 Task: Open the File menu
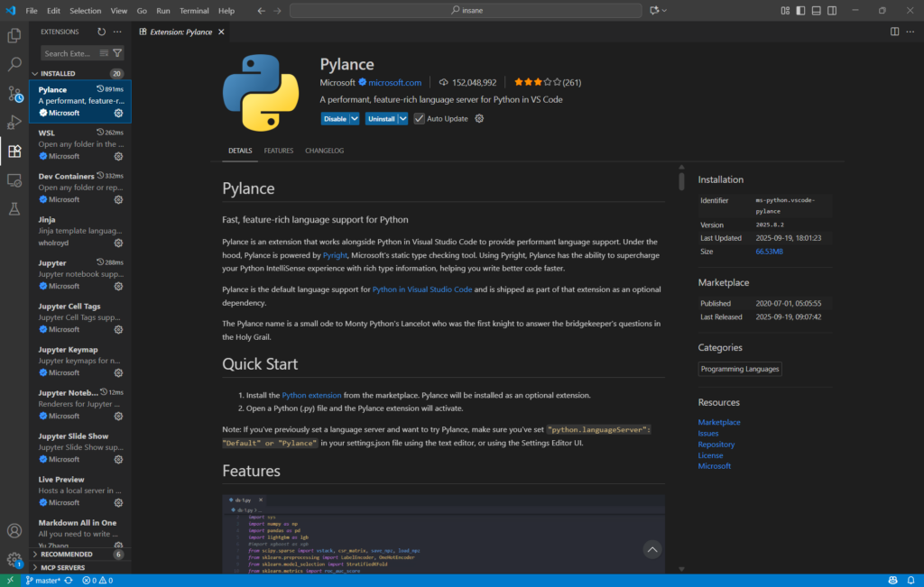(x=32, y=11)
